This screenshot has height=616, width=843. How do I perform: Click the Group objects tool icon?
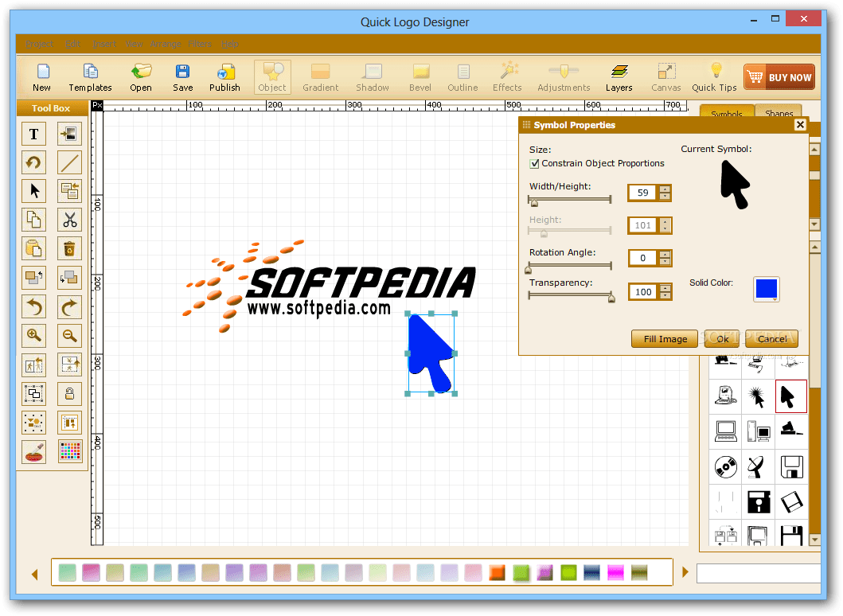(x=34, y=394)
